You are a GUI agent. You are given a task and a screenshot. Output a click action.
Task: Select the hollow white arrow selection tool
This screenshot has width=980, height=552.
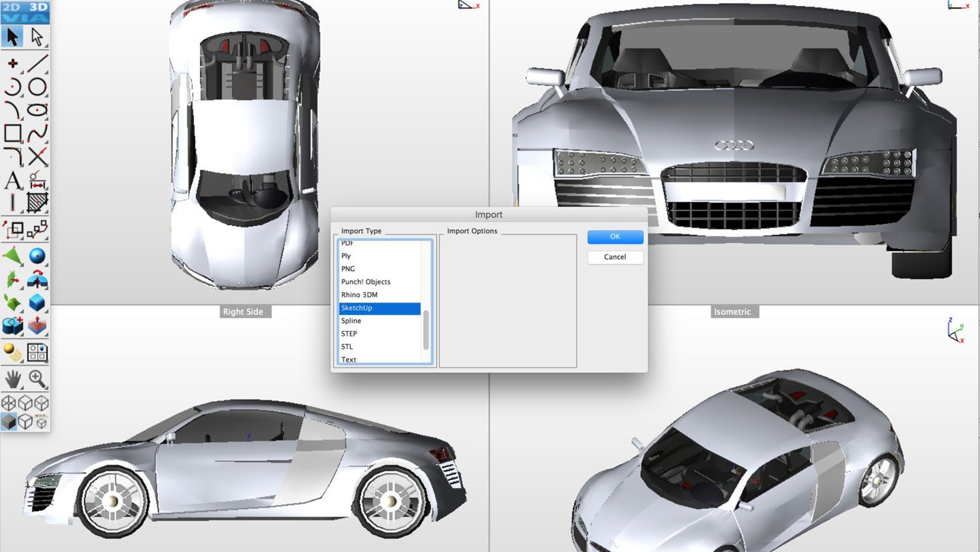(x=37, y=37)
